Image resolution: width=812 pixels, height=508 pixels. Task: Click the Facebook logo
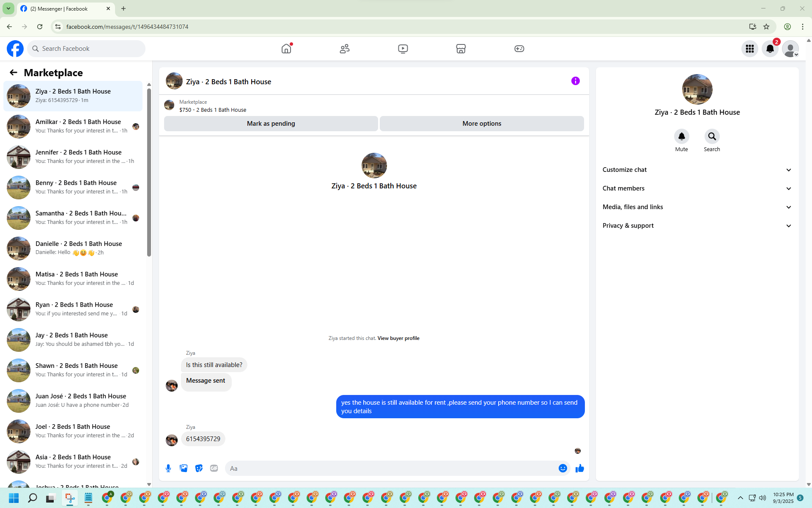15,49
